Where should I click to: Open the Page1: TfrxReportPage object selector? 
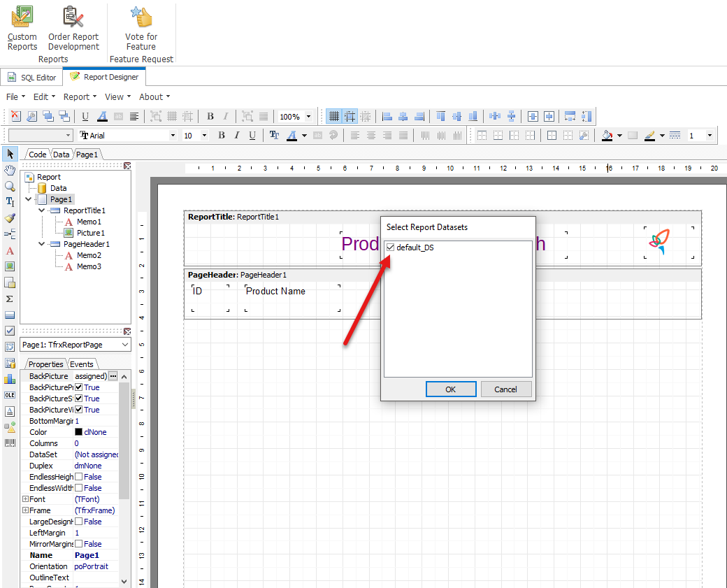coord(75,345)
